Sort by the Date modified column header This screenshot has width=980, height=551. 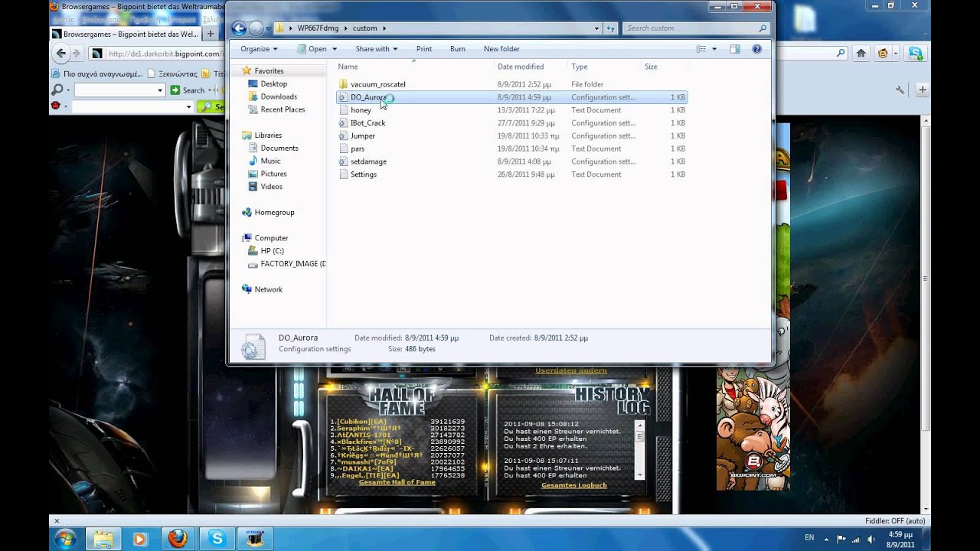[530, 67]
